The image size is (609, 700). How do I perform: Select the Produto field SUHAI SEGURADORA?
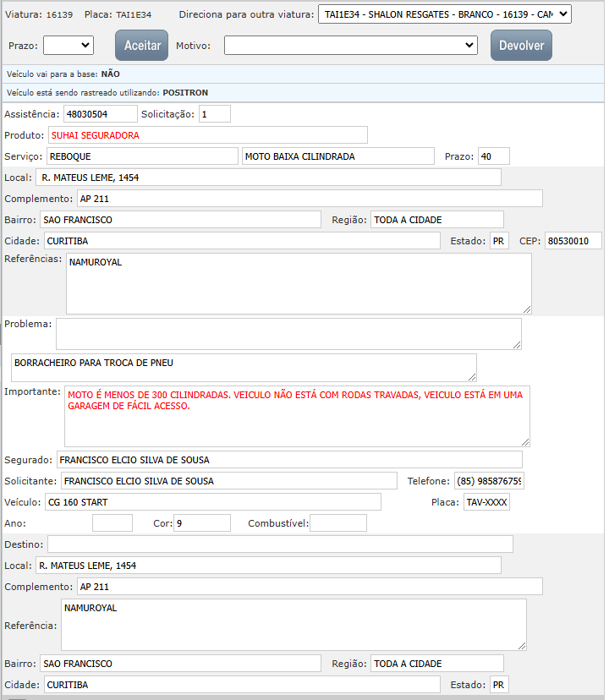click(207, 134)
